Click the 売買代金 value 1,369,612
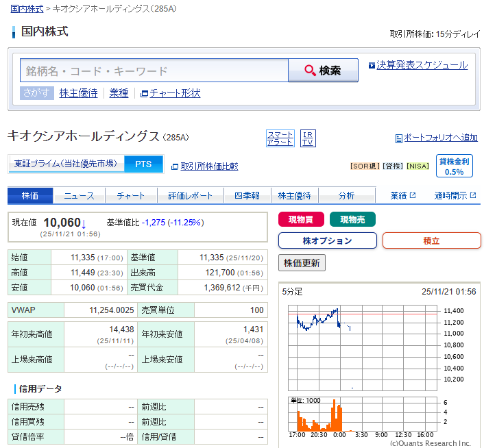This screenshot has height=448, width=484. [222, 288]
